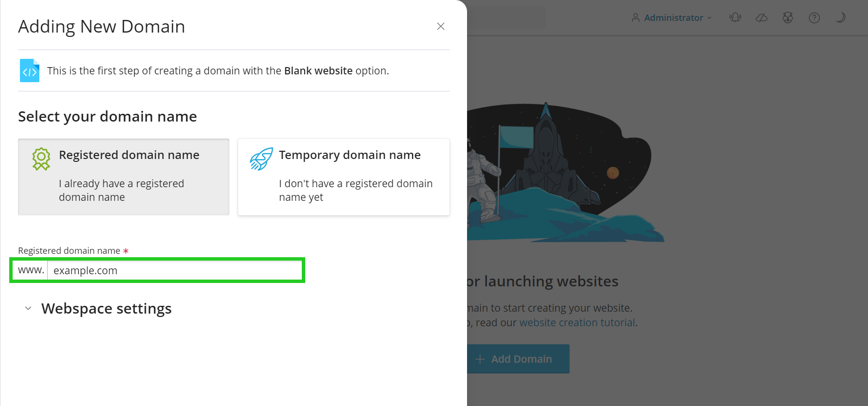868x406 pixels.
Task: Click the green ribbon badge icon
Action: point(41,159)
